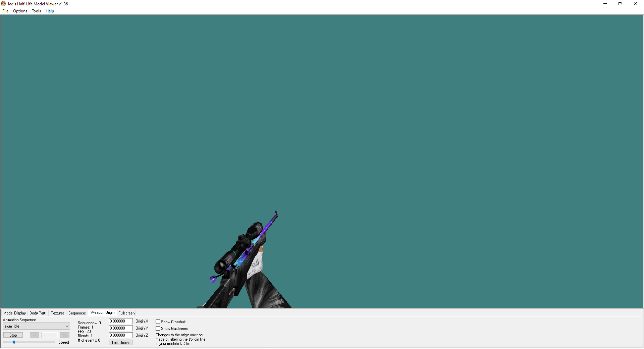The height and width of the screenshot is (349, 644).
Task: Open the Help menu
Action: (x=50, y=11)
